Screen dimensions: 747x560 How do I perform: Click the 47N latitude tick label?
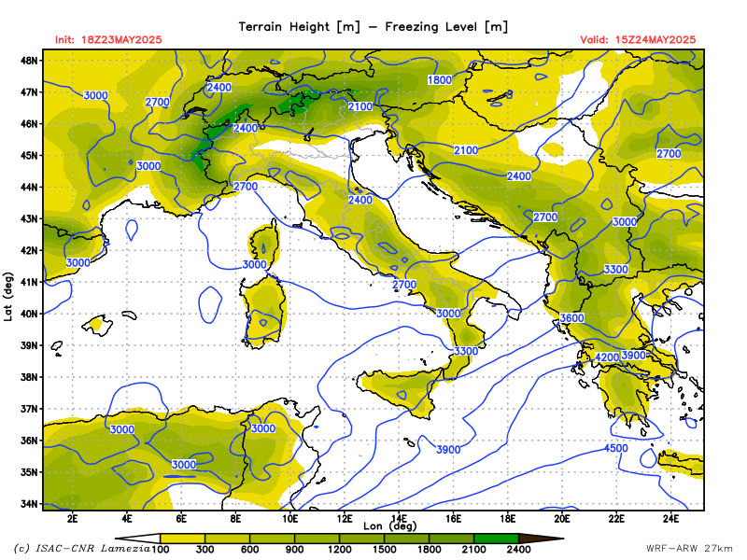(29, 91)
